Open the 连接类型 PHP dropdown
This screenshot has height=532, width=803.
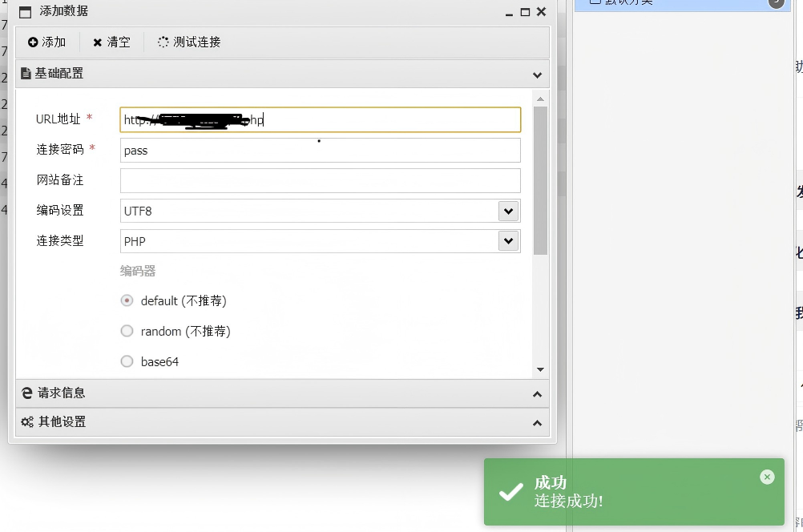tap(507, 241)
